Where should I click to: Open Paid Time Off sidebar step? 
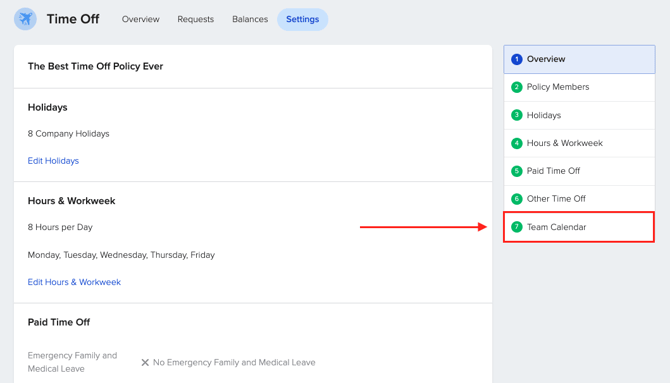tap(579, 171)
